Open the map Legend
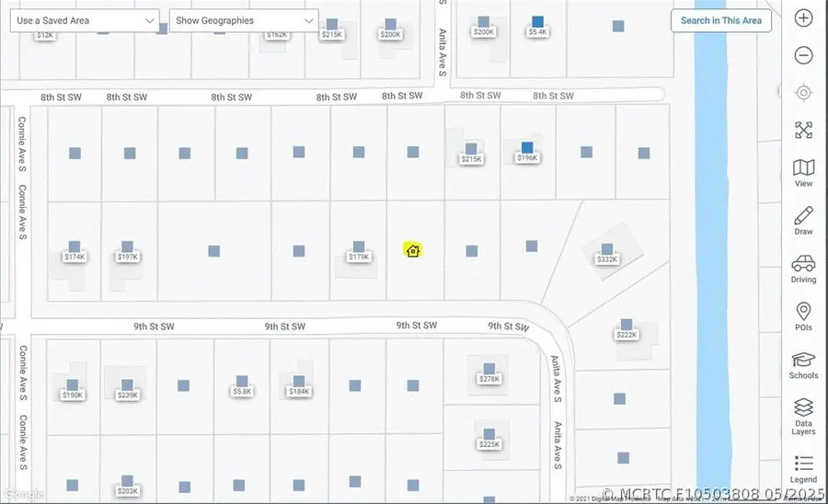This screenshot has height=504, width=828. click(803, 470)
